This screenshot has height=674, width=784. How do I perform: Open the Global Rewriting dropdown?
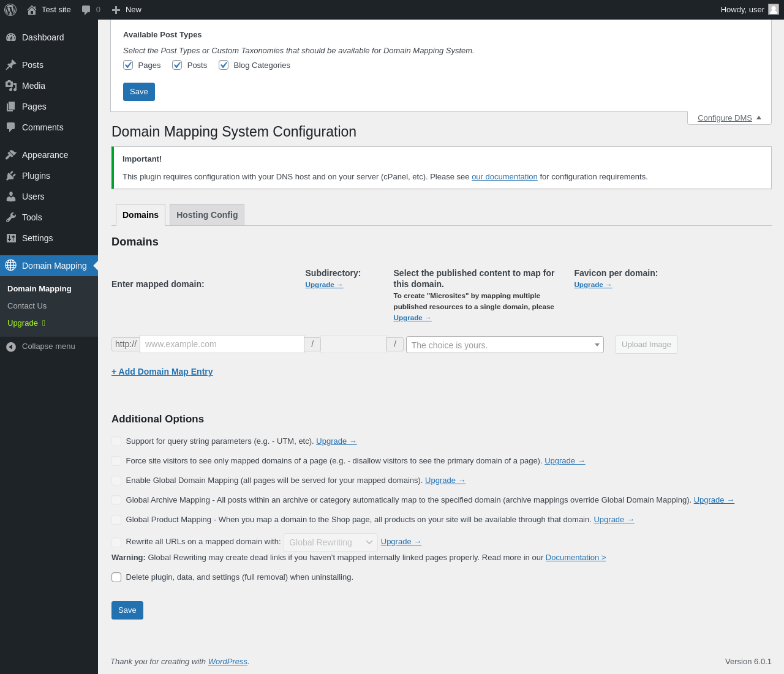[330, 542]
